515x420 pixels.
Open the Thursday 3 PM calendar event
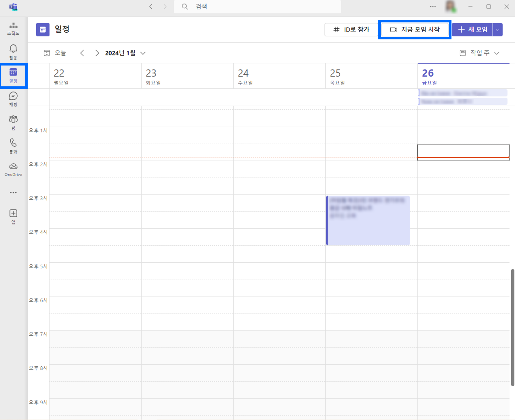click(368, 220)
